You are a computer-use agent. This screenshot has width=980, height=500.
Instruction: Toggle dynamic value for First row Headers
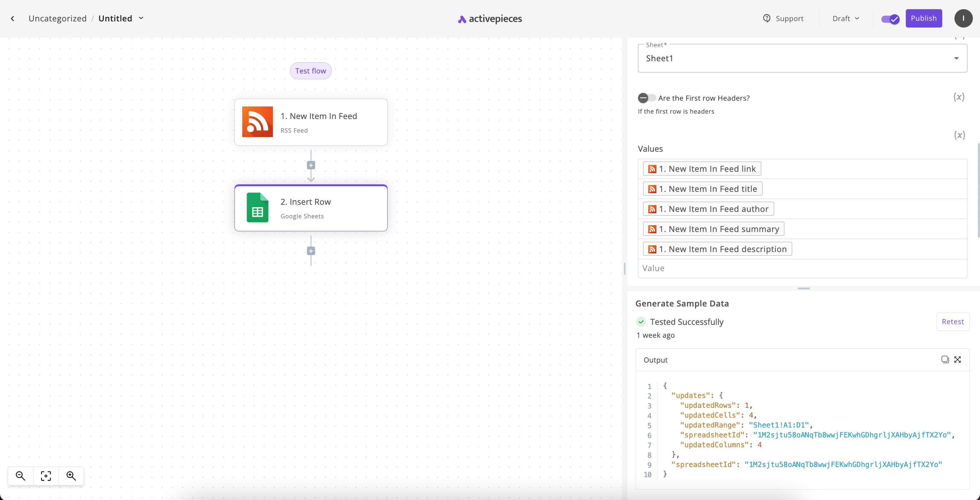tap(959, 97)
